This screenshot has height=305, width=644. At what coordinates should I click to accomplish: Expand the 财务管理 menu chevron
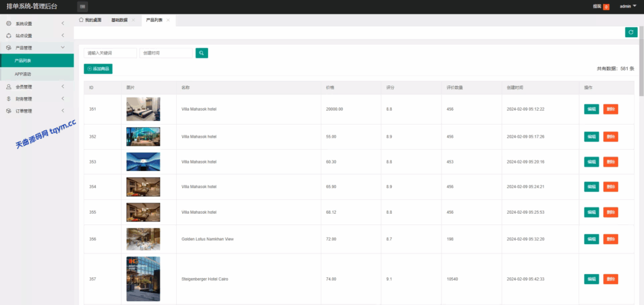point(63,99)
